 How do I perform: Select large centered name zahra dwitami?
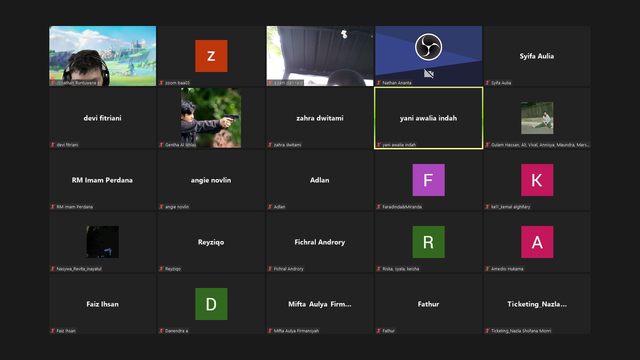pos(320,118)
